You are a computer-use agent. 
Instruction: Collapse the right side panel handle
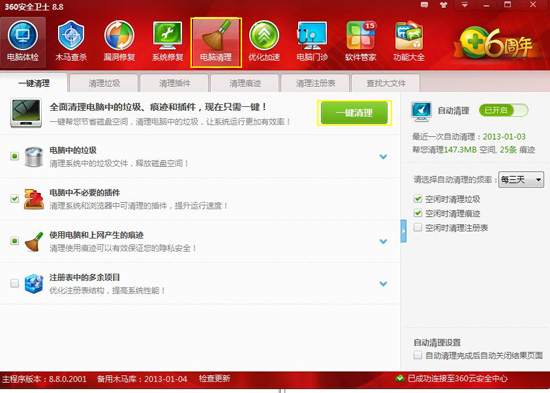pyautogui.click(x=404, y=231)
